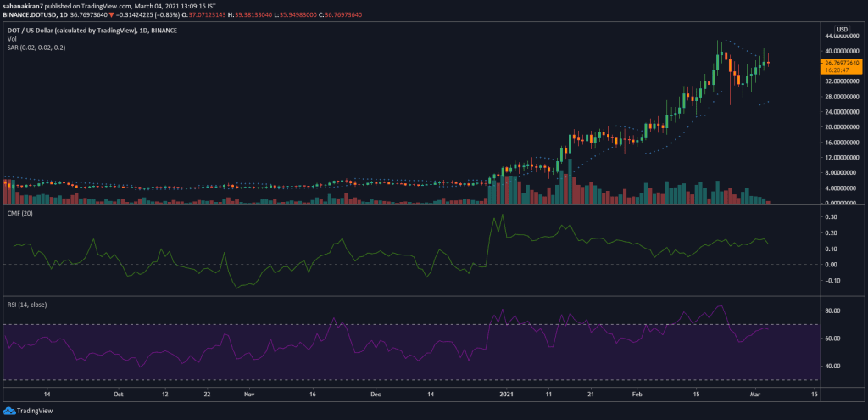The height and width of the screenshot is (420, 868).
Task: Click the '22' date label on time axis
Action: pos(207,395)
